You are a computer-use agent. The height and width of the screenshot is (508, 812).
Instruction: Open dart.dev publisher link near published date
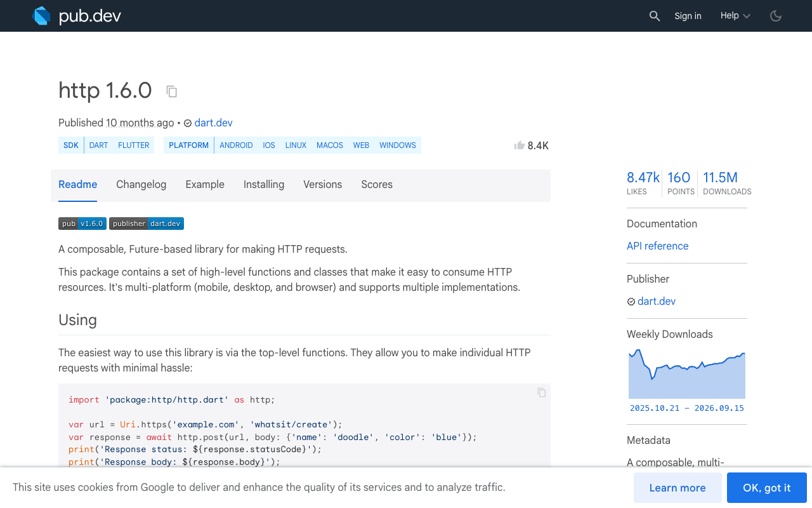[x=213, y=123]
